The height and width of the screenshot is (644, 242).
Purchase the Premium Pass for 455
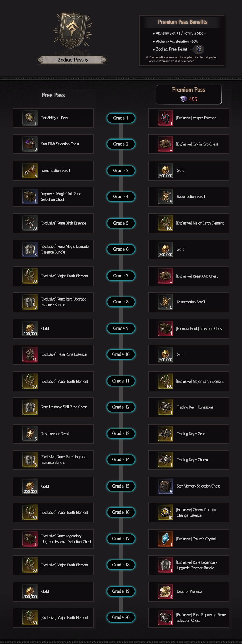pos(189,95)
